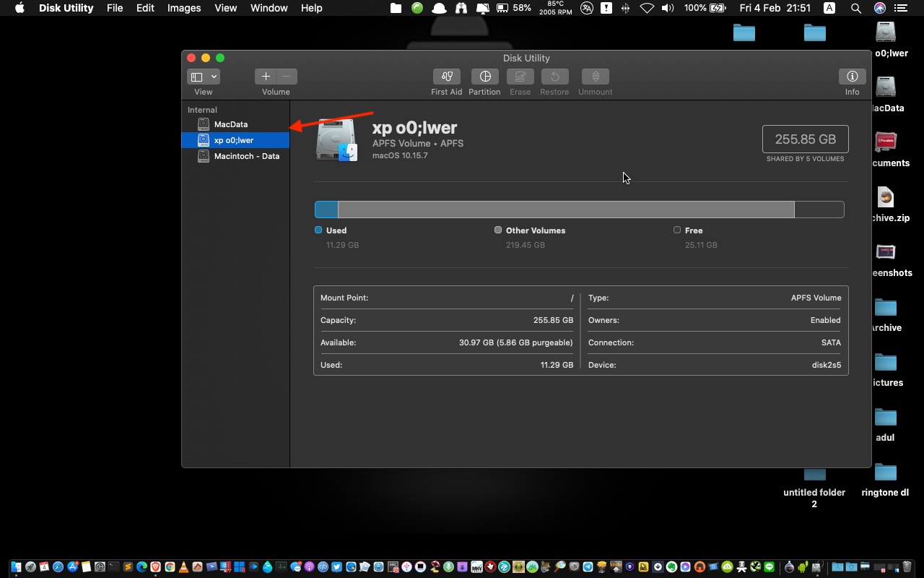Open Brave browser from the Dock
The height and width of the screenshot is (578, 924).
tap(155, 567)
